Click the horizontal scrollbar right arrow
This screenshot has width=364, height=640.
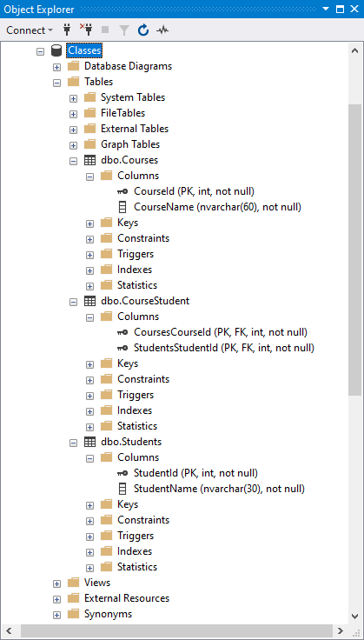point(340,631)
